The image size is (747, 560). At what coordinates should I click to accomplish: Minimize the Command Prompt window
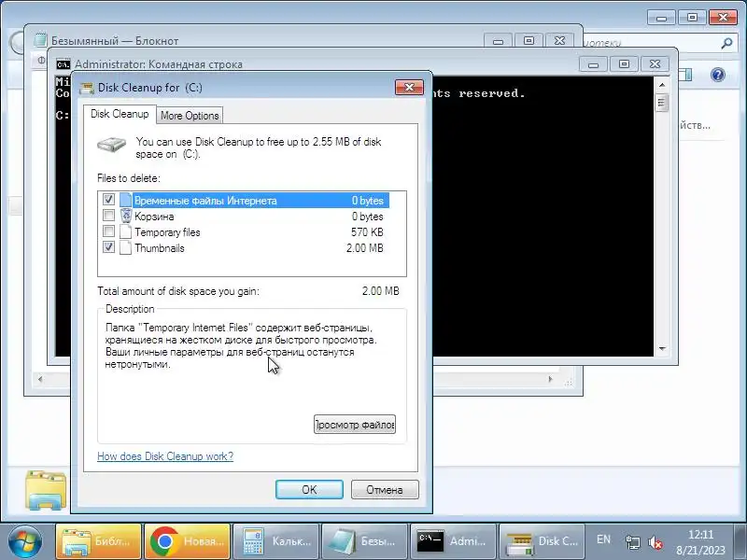click(593, 64)
